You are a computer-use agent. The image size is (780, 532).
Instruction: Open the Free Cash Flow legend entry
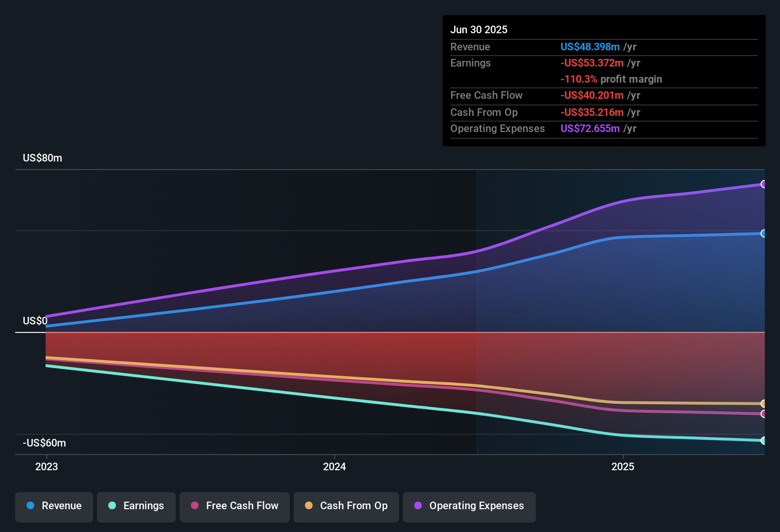234,506
